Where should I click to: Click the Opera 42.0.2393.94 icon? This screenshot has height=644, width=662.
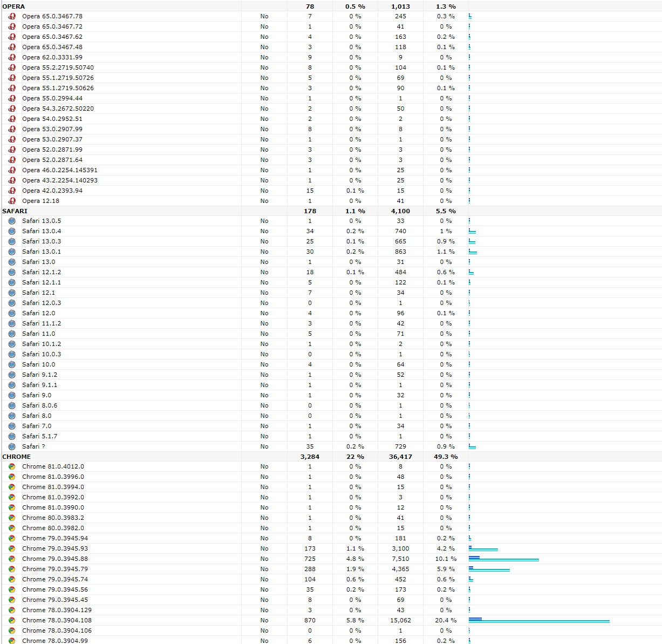[x=12, y=191]
